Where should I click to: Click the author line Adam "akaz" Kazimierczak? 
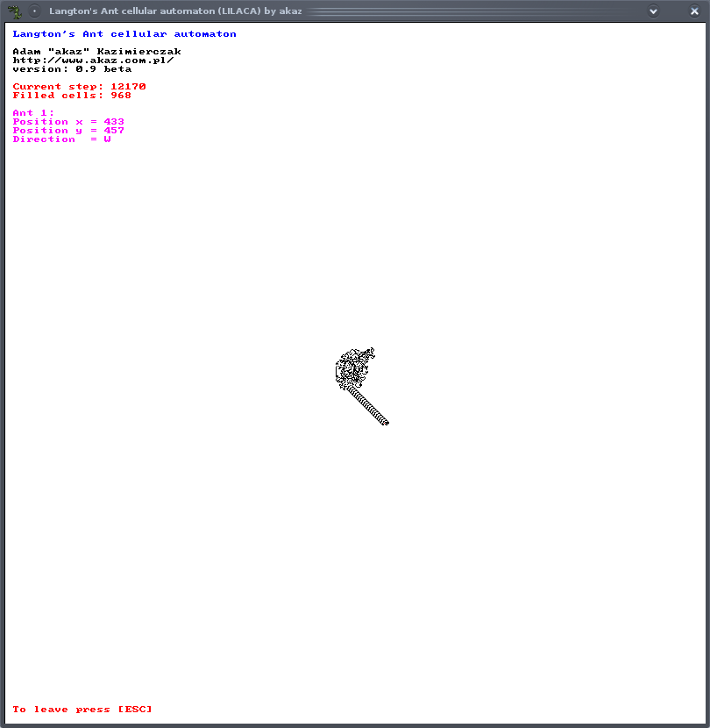coord(96,52)
